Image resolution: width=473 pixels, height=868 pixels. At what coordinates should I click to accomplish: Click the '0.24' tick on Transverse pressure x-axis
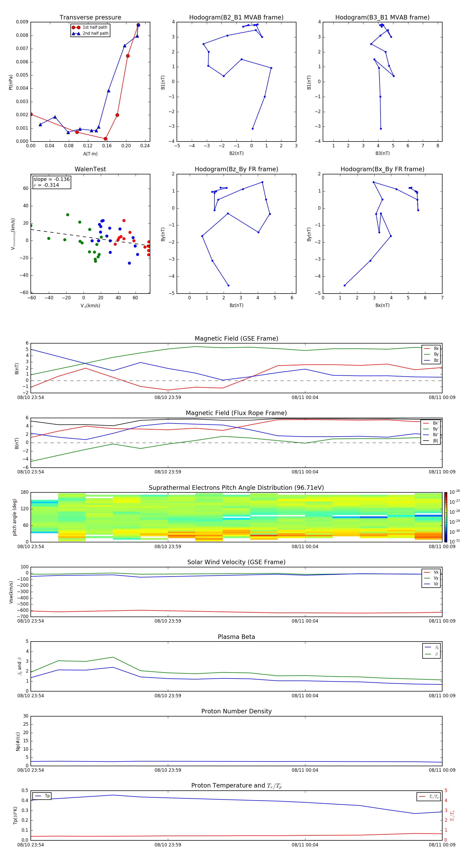pyautogui.click(x=145, y=146)
